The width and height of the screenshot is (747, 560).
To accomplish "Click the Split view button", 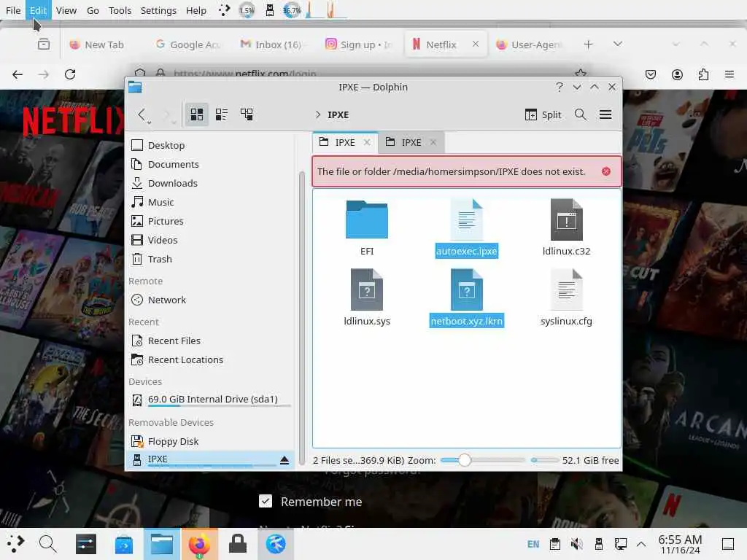I will pos(543,114).
